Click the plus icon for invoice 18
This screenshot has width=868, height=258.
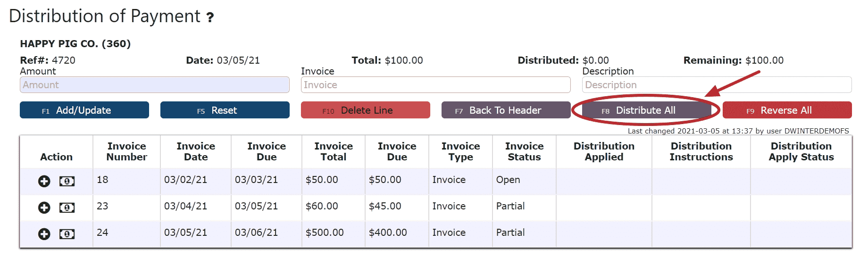tap(44, 181)
